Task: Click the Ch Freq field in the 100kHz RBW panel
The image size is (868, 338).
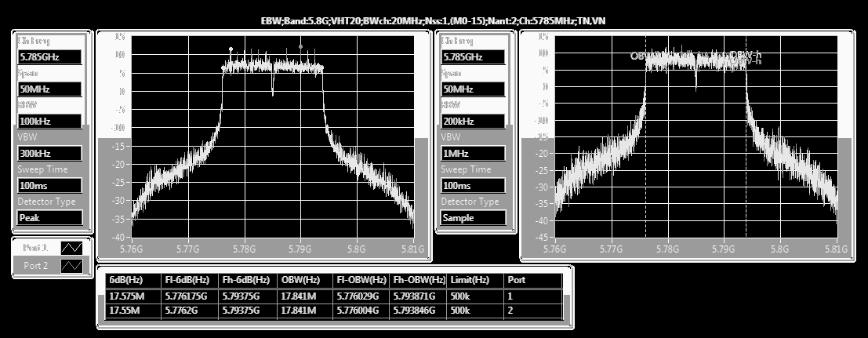Action: click(x=50, y=56)
